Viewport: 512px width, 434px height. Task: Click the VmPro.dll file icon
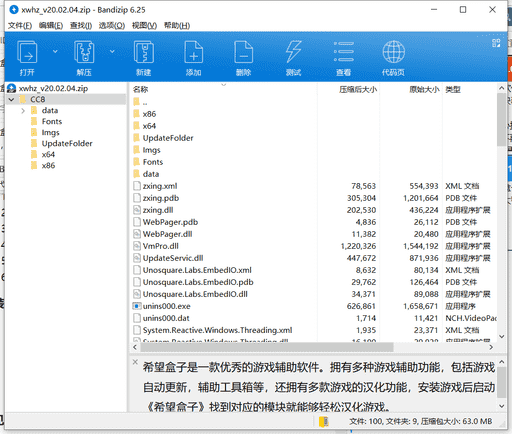[x=137, y=246]
